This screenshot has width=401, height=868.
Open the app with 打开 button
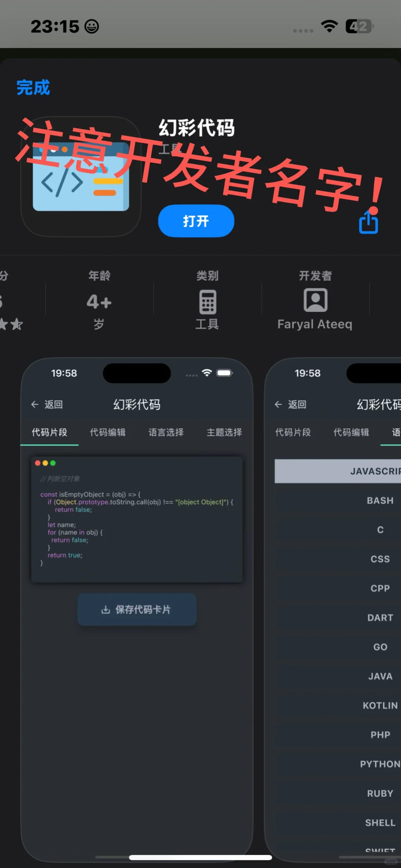(196, 221)
